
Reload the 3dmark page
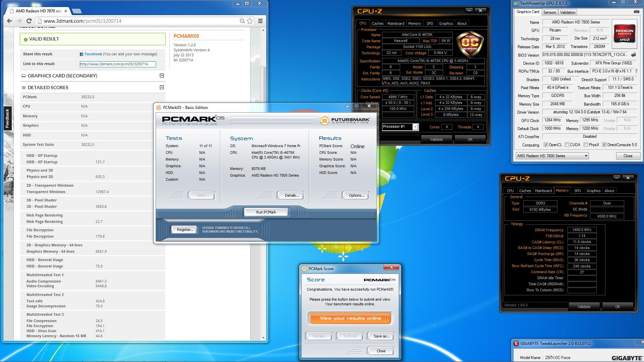tap(29, 21)
